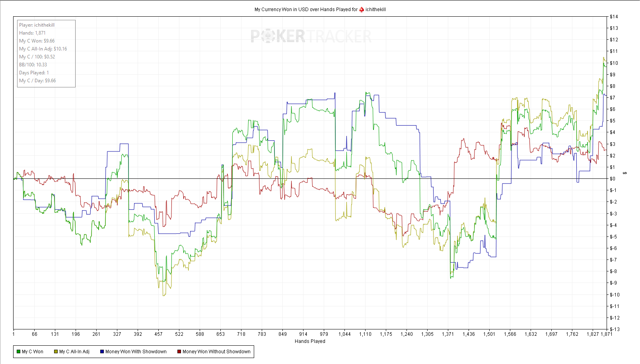Select the "1,175" x-axis tick label
640x364 pixels.
[386, 334]
